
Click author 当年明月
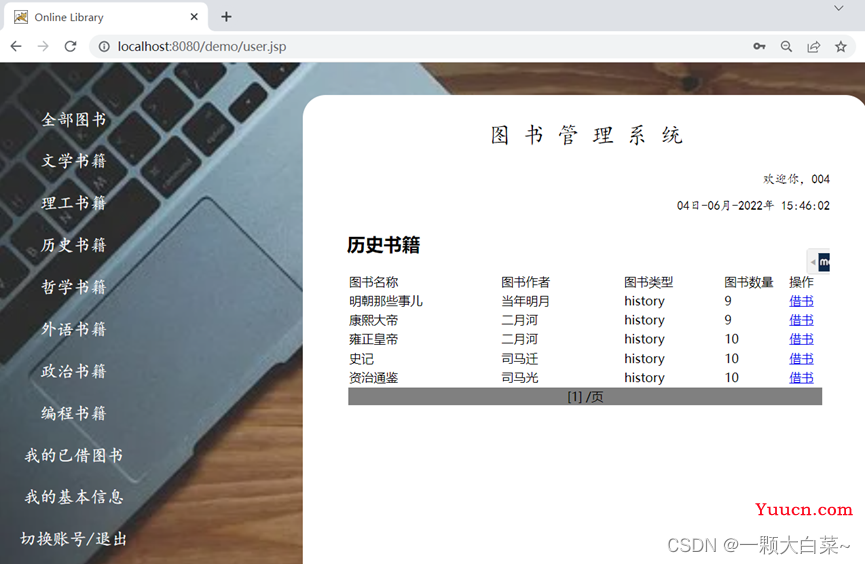525,301
